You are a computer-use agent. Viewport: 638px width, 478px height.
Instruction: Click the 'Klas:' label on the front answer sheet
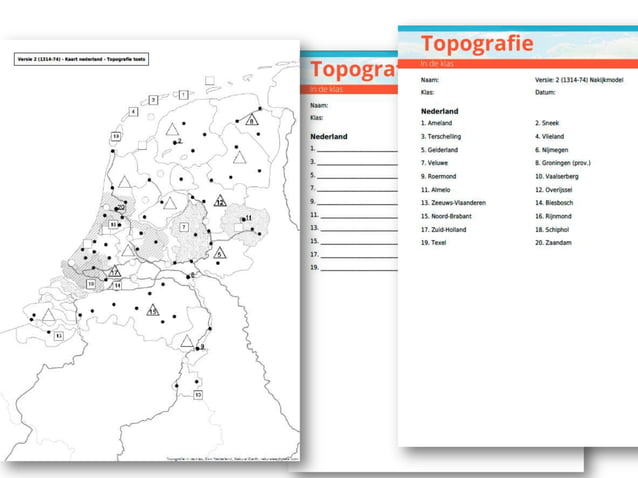tap(427, 92)
